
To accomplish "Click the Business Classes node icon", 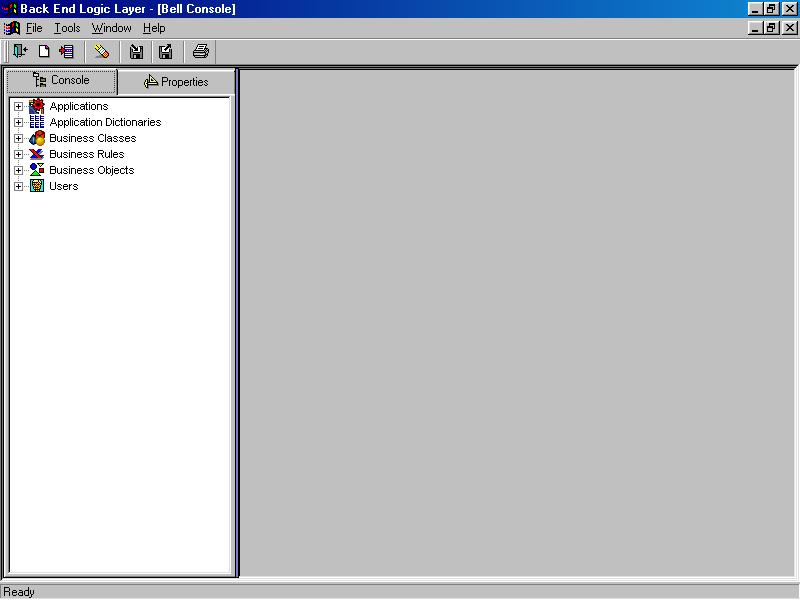I will pos(37,138).
